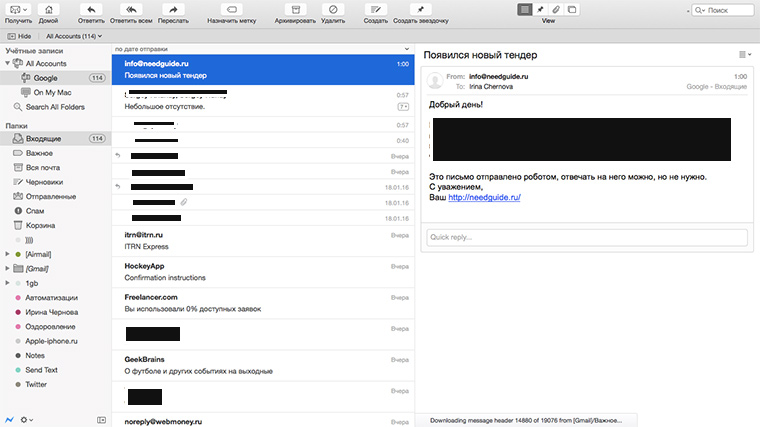Click the thread count badge on Небольшое отсутствие
Image resolution: width=760 pixels, height=427 pixels.
pyautogui.click(x=403, y=107)
